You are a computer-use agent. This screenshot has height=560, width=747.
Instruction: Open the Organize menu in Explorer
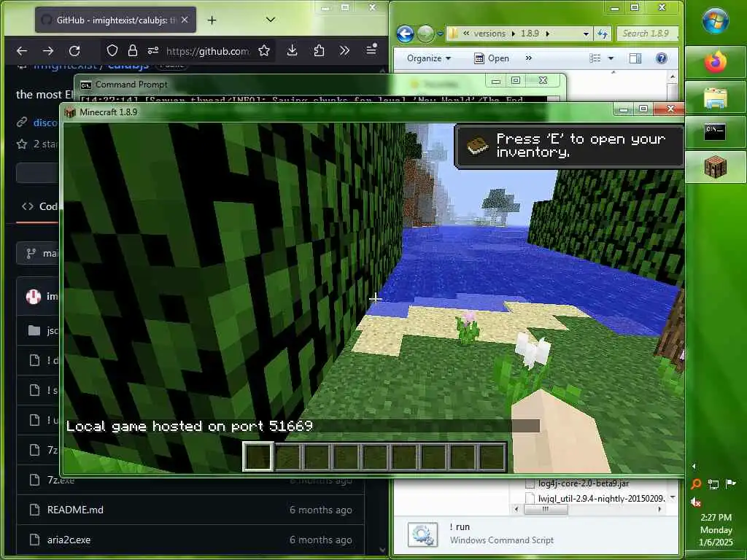(429, 58)
